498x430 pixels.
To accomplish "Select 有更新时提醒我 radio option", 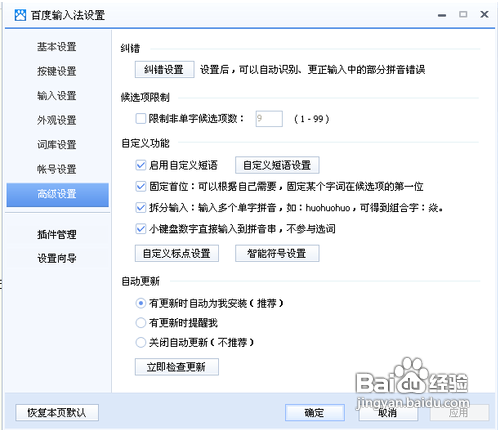I will pos(141,323).
